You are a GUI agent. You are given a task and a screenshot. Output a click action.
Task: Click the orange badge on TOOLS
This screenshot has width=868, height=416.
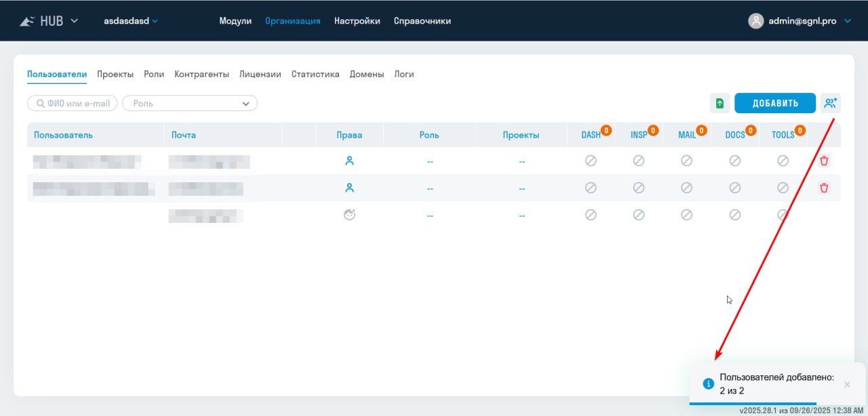click(x=800, y=130)
